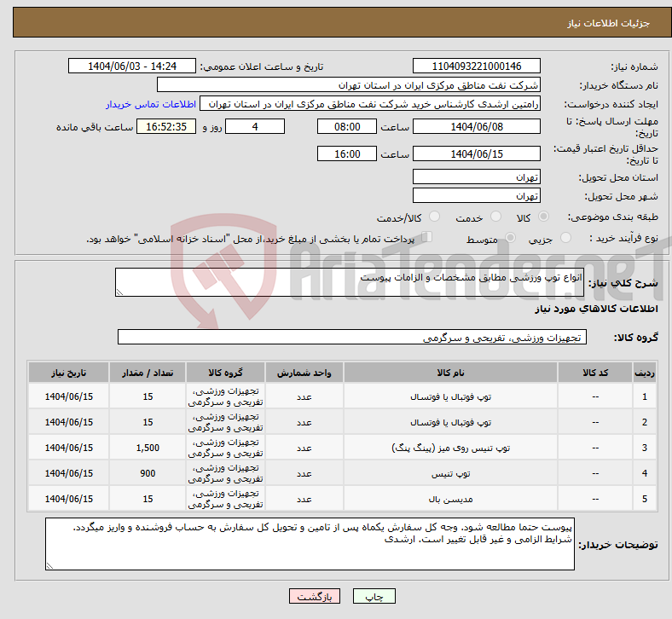Screen dimensions: 672x619
Task: Click quantity 15 in row 5
Action: tap(148, 499)
